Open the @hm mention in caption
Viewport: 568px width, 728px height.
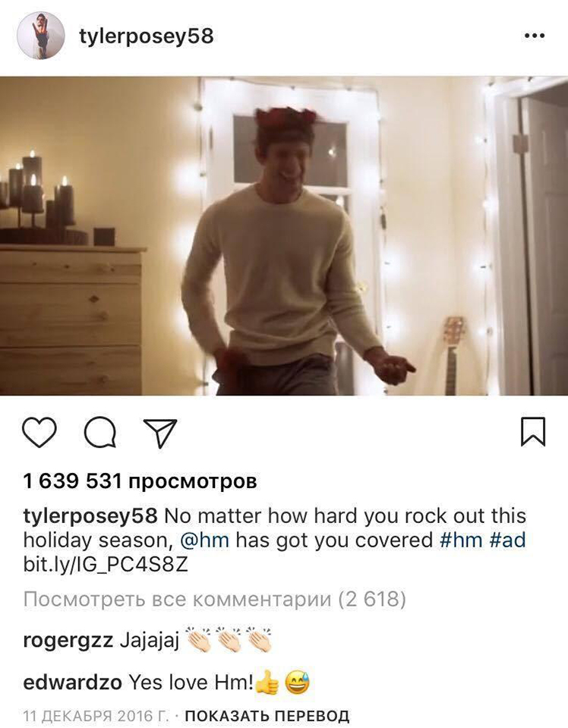pyautogui.click(x=205, y=540)
